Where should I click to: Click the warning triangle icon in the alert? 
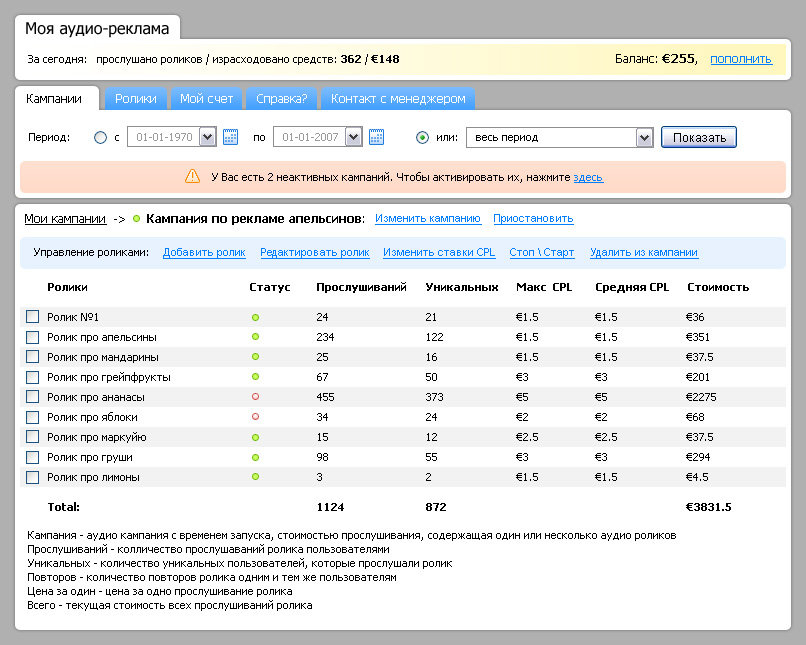point(192,176)
